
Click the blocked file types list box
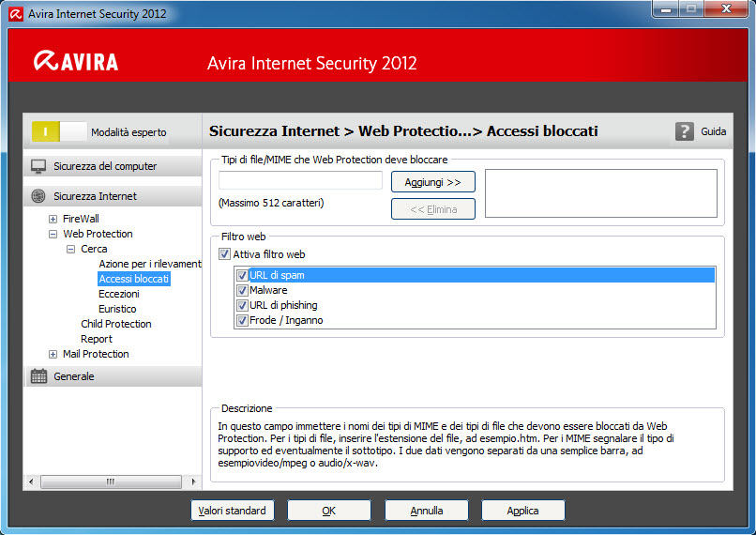600,193
